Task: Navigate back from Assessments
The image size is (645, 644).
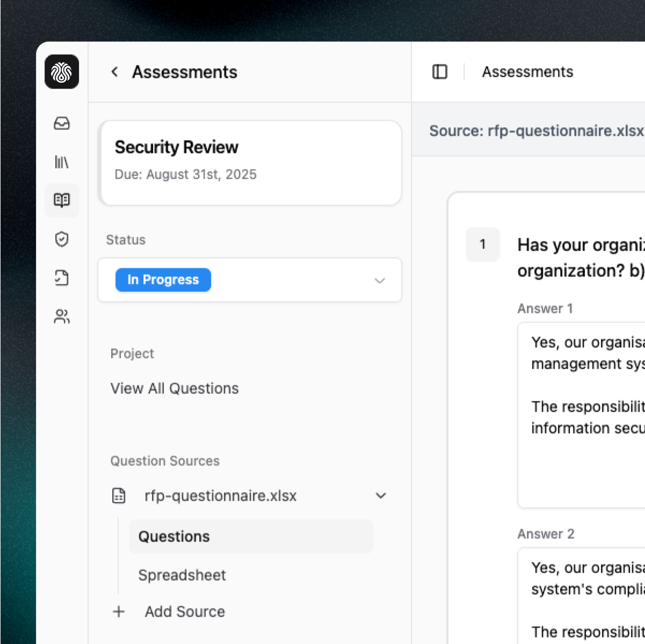Action: click(114, 71)
